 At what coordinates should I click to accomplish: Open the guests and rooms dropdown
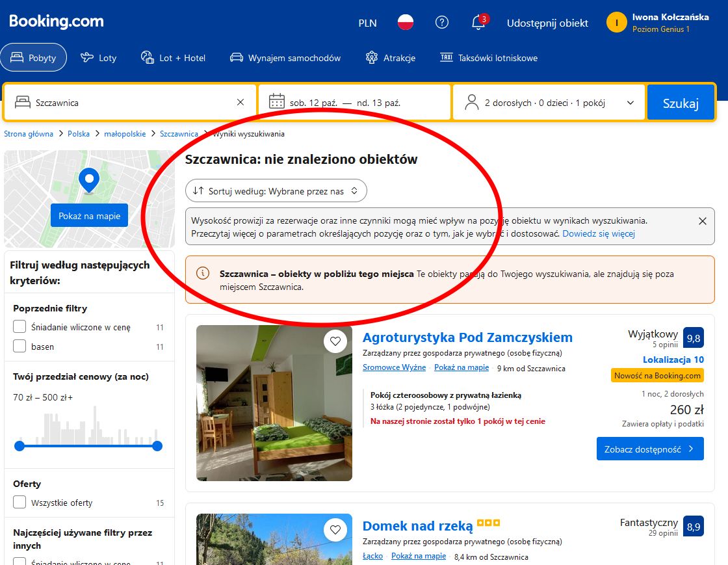click(x=549, y=103)
